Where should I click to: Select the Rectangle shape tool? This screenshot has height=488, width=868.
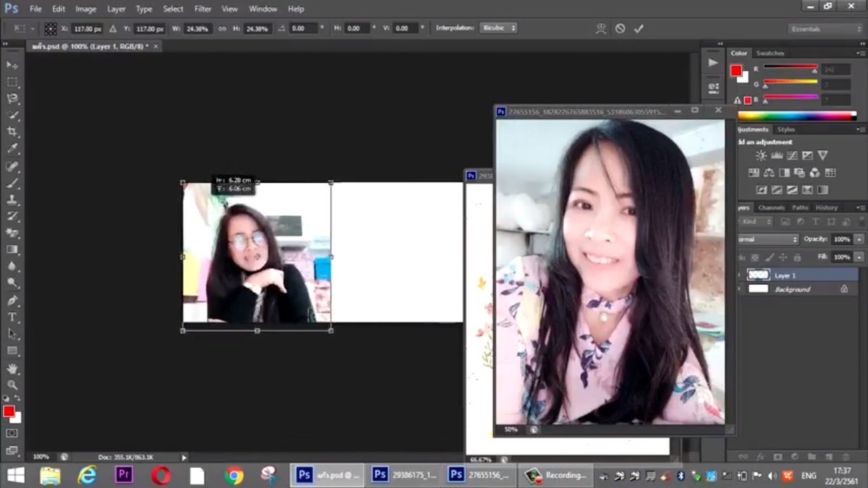12,351
